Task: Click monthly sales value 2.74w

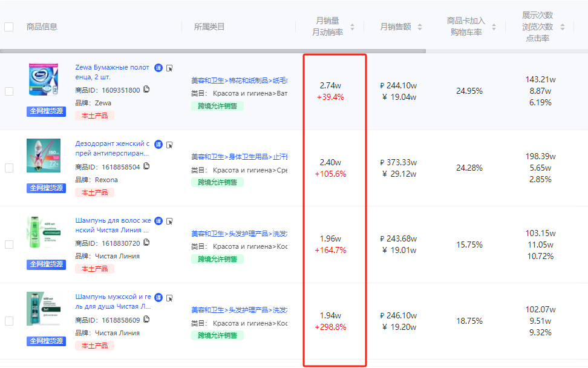Action: pyautogui.click(x=330, y=85)
